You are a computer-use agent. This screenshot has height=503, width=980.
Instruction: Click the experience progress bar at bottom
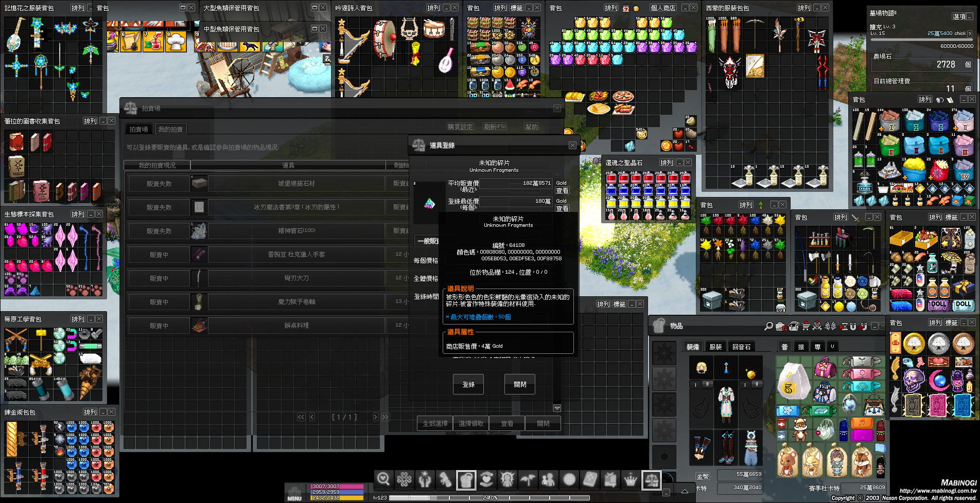tap(489, 498)
